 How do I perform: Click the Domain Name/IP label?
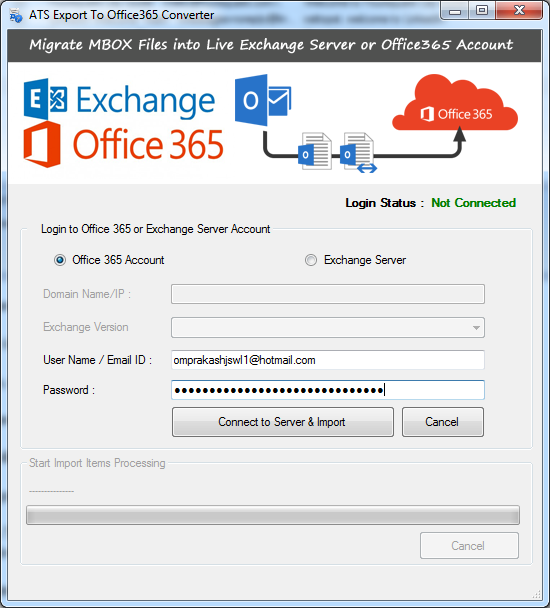pos(87,294)
